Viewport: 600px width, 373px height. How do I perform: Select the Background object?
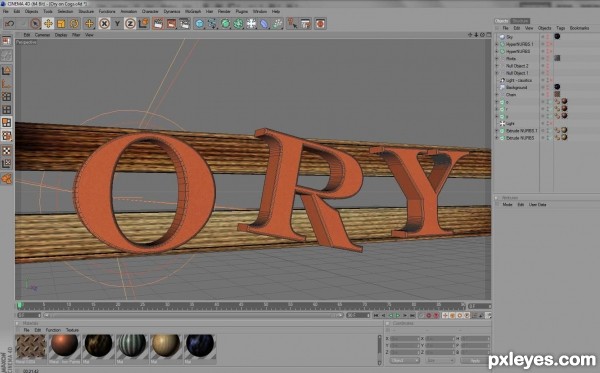click(x=517, y=88)
